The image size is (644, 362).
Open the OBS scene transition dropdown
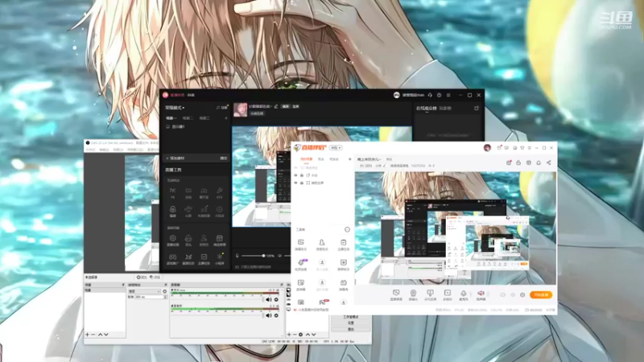[x=144, y=291]
